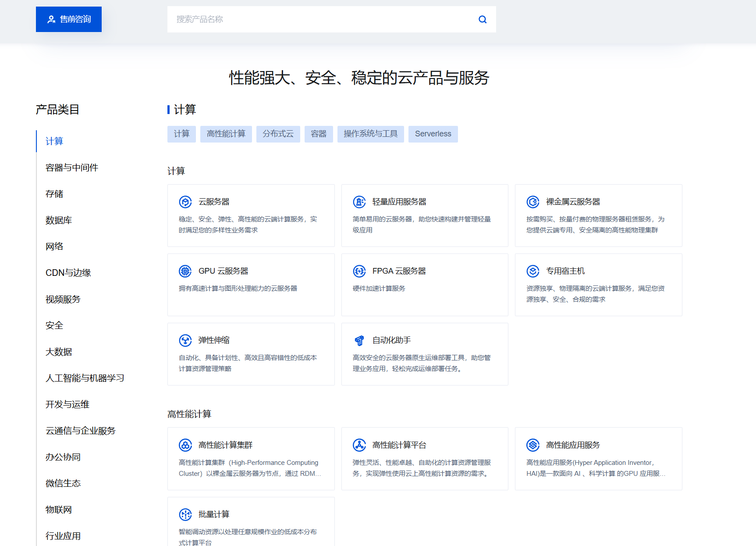
Task: Open 开发与运维 category
Action: (x=67, y=404)
